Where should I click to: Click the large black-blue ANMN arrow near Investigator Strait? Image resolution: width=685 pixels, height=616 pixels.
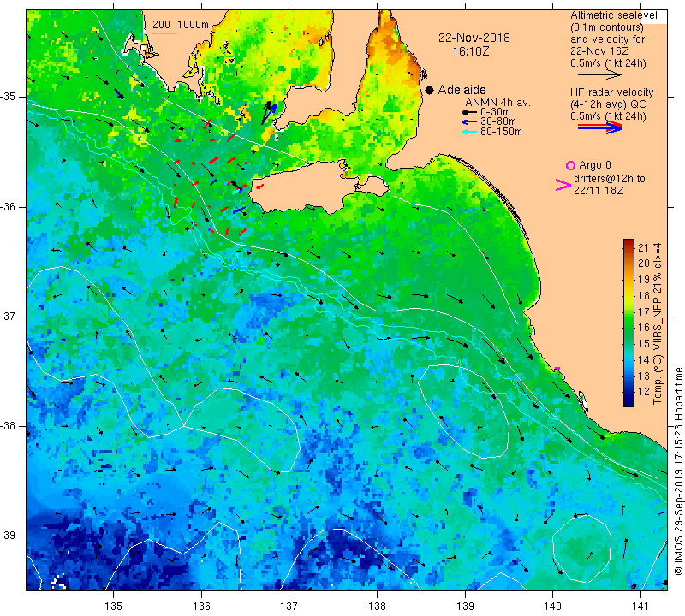pos(269,113)
